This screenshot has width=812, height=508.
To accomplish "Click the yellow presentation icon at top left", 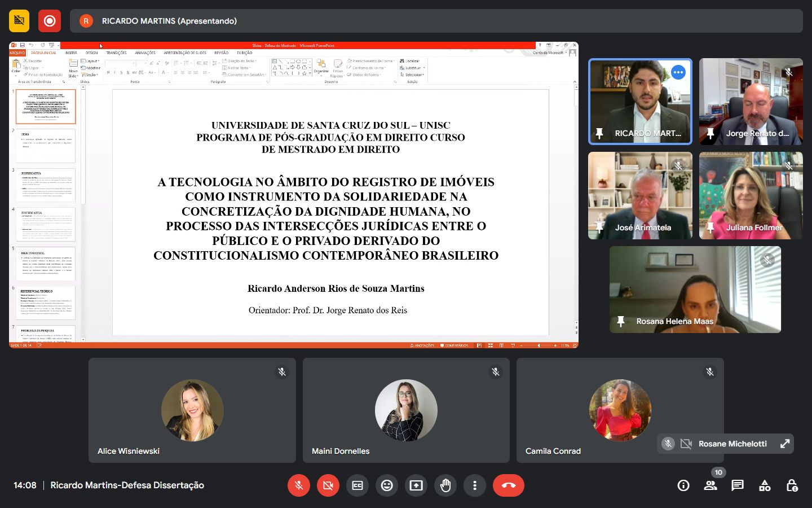I will coord(19,21).
